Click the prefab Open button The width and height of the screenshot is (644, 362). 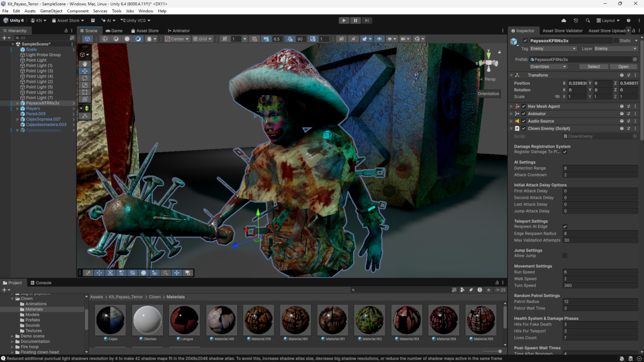623,67
